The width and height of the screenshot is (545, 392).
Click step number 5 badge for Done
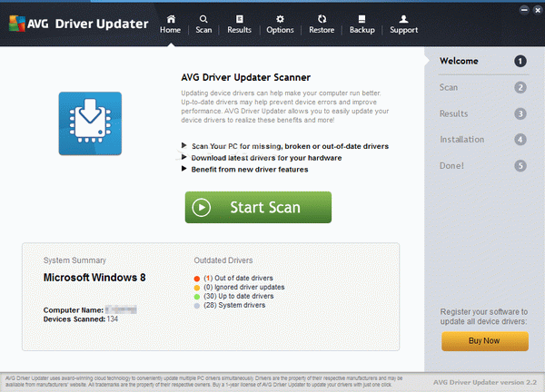(520, 166)
